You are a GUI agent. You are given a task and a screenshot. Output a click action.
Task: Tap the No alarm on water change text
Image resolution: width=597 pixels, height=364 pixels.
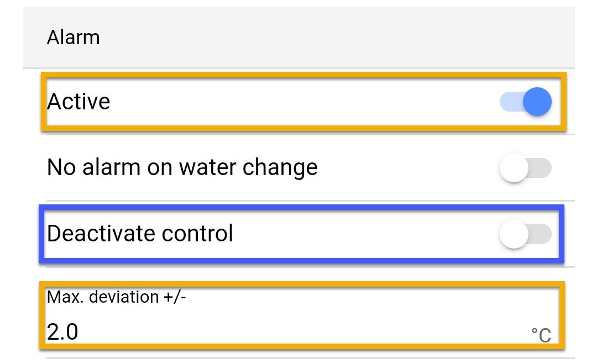(x=182, y=167)
